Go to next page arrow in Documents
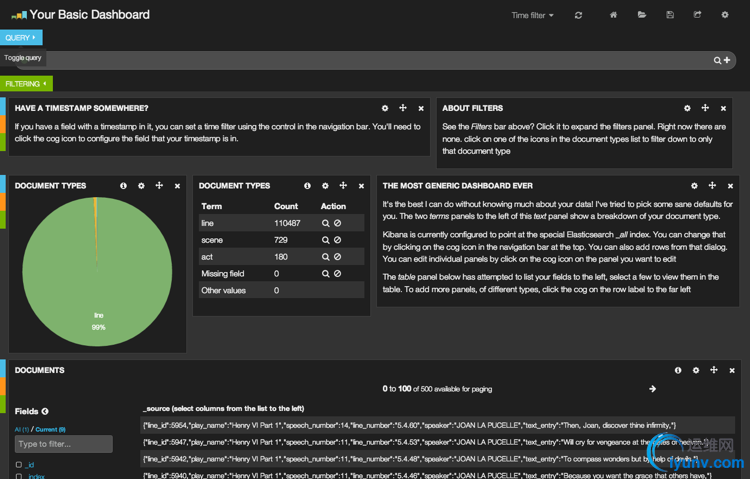750x479 pixels. click(x=652, y=389)
